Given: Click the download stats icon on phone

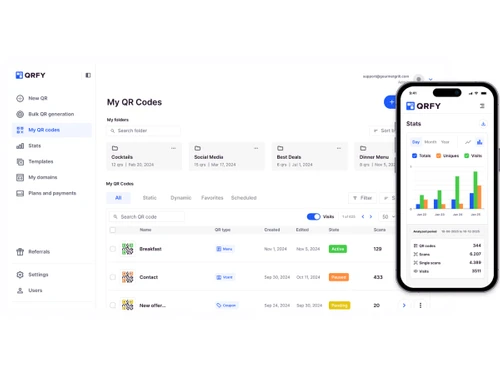Looking at the screenshot, I should click(x=483, y=124).
